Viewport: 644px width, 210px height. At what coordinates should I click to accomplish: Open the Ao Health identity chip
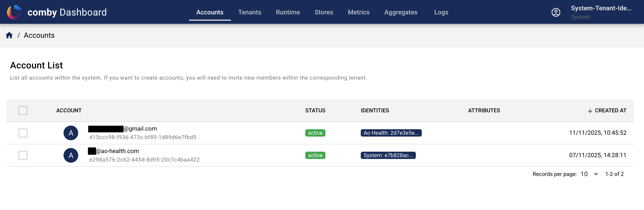click(391, 133)
